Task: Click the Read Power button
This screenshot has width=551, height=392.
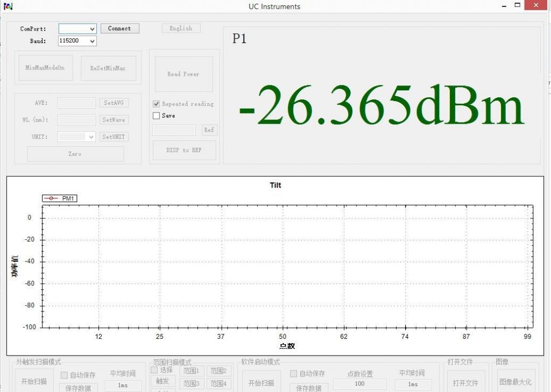Action: point(183,74)
